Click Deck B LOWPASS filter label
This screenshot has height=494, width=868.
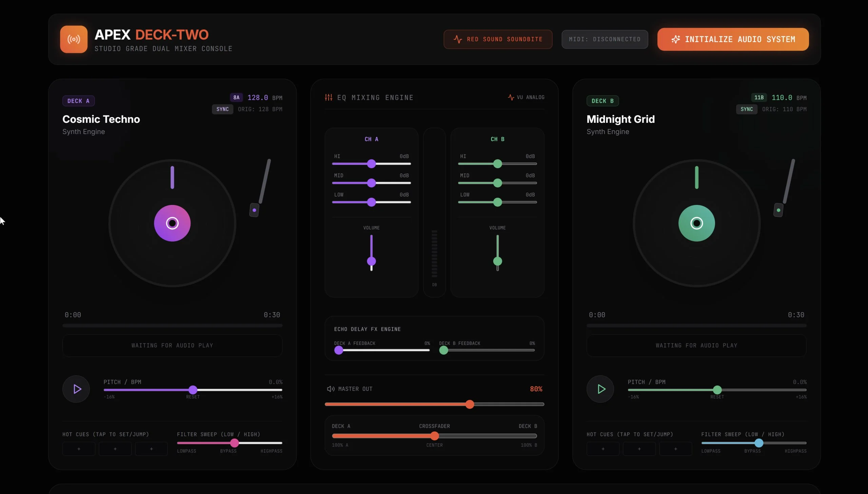[711, 451]
